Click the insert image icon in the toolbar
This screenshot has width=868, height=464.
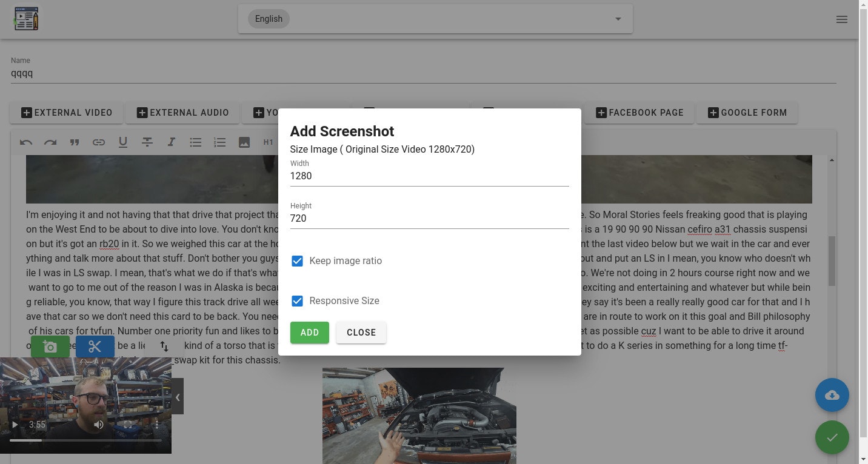tap(244, 142)
